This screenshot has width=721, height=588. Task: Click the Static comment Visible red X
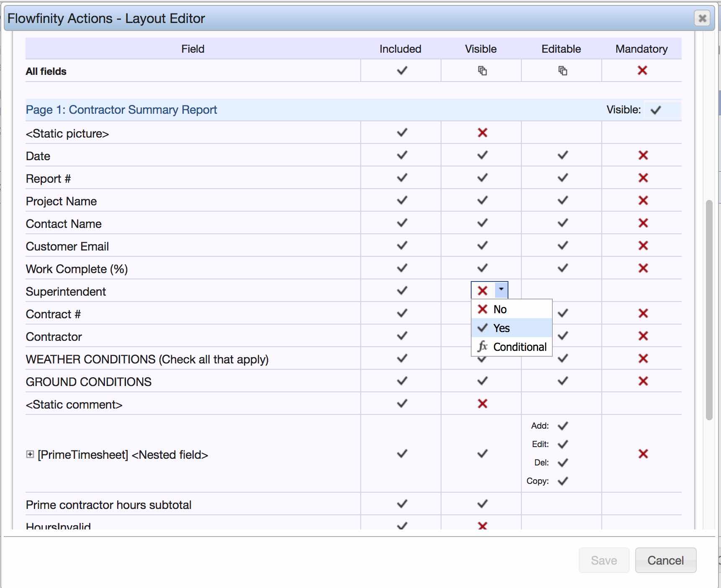[x=482, y=404]
